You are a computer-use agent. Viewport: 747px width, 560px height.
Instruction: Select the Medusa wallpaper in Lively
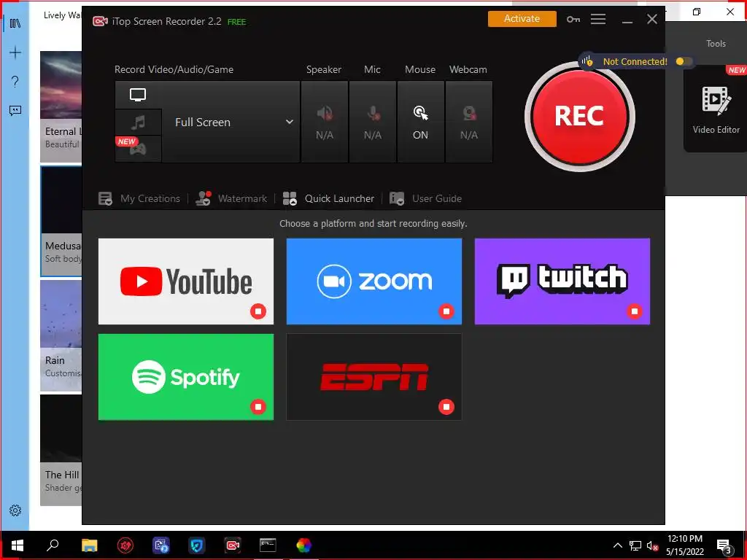(61, 221)
